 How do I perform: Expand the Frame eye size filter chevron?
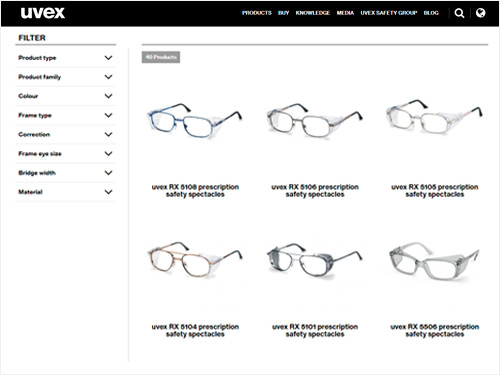tap(108, 154)
